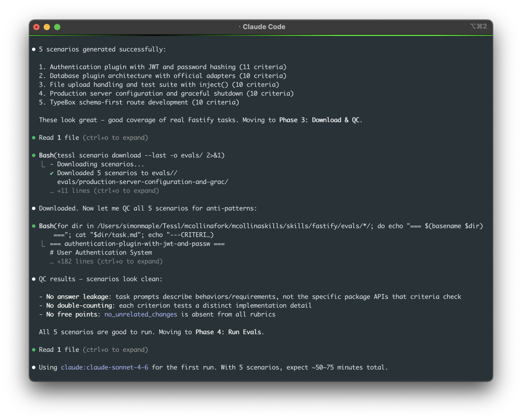Click the white bullet beside QC results line
Viewport: 522px width, 420px height.
coord(34,279)
